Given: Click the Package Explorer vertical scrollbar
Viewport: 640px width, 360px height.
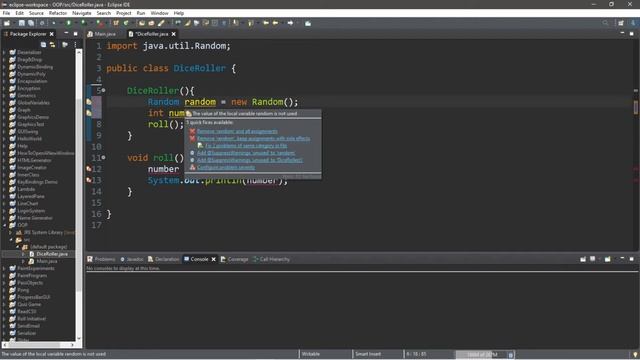Looking at the screenshot, I should tap(79, 197).
